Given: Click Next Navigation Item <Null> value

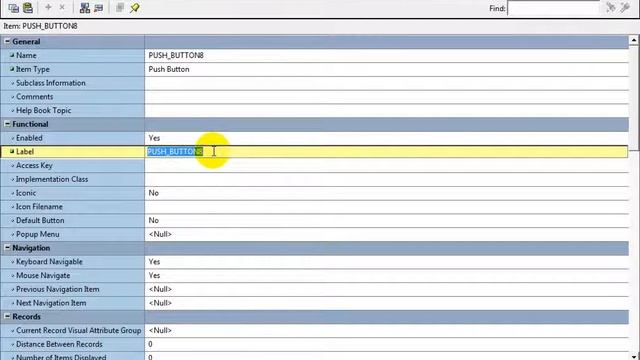Looking at the screenshot, I should (x=160, y=303).
